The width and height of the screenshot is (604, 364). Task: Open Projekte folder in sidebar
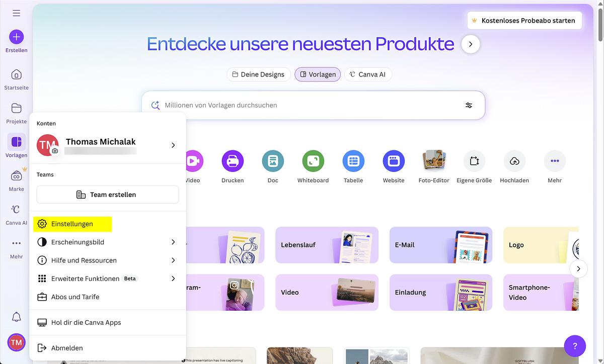17,109
